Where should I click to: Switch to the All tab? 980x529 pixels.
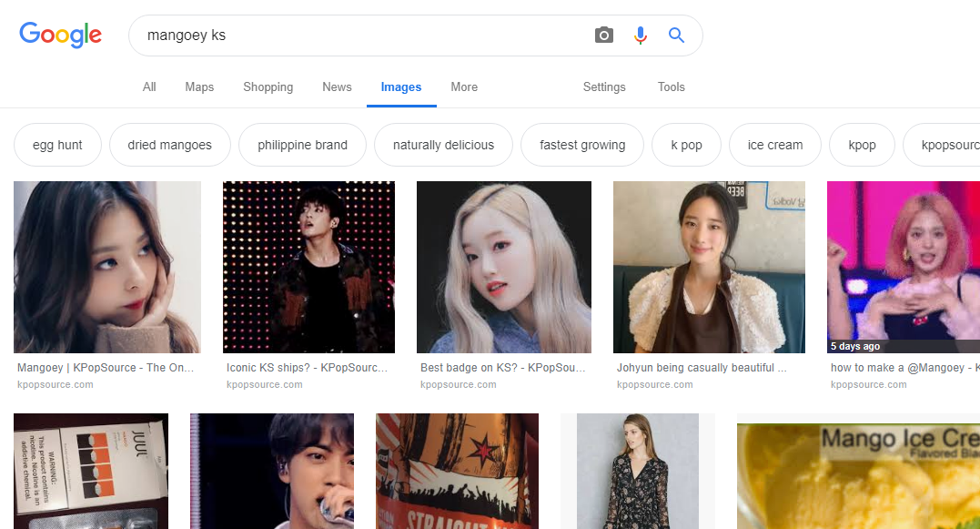tap(149, 86)
